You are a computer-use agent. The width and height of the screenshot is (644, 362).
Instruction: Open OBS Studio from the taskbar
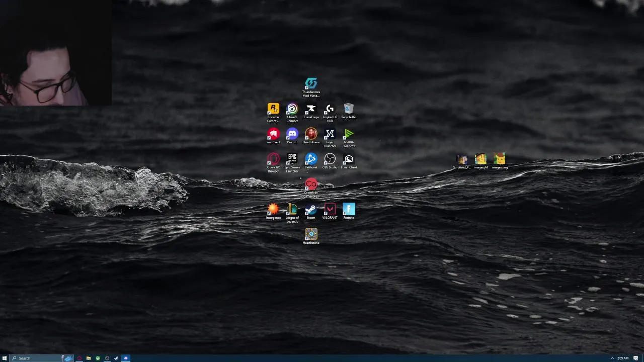pyautogui.click(x=107, y=358)
